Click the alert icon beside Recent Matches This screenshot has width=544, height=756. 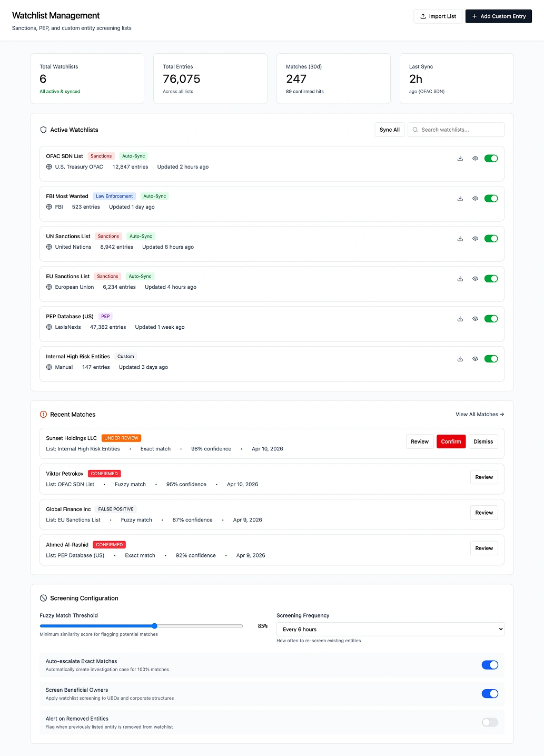(x=43, y=414)
